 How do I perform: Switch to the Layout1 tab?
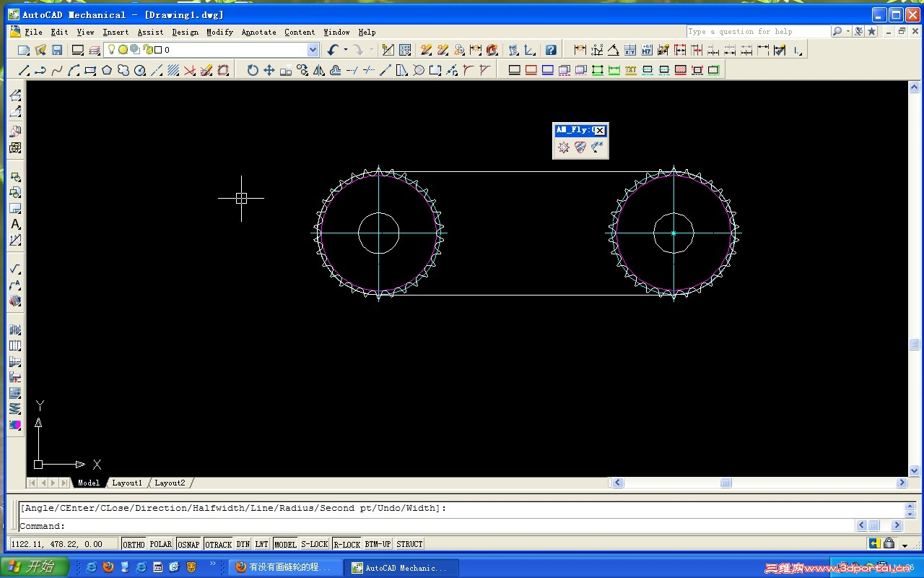(127, 483)
